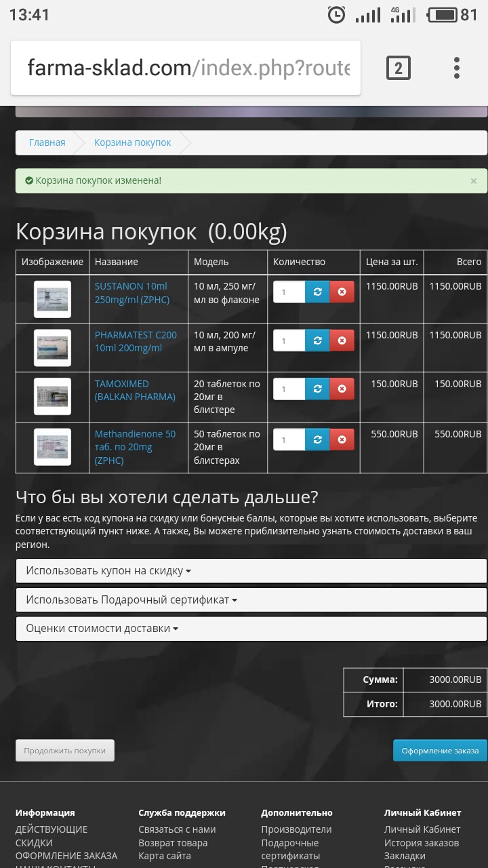Refresh quantity in the TAMOXIMED row
Viewport: 488px width, 868px height.
point(317,389)
